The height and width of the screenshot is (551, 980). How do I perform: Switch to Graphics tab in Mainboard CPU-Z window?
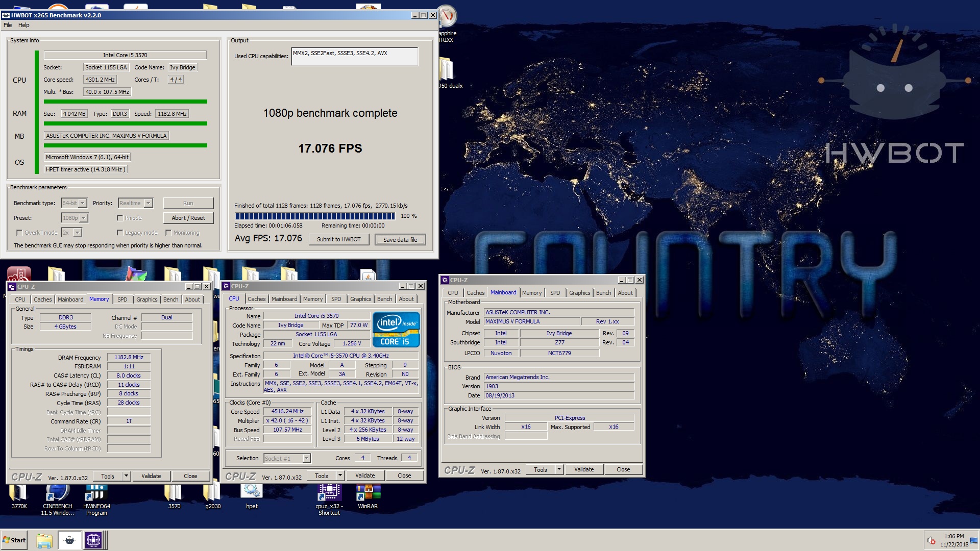click(x=579, y=293)
